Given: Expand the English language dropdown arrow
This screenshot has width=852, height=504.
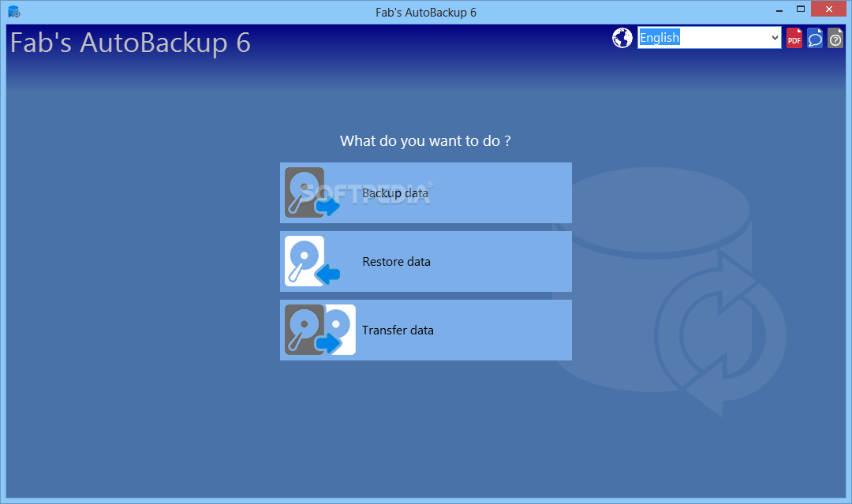Looking at the screenshot, I should (x=775, y=38).
